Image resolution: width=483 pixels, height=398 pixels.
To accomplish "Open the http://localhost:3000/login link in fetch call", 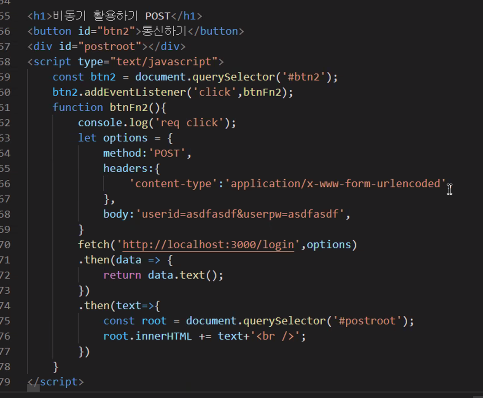I will (208, 245).
